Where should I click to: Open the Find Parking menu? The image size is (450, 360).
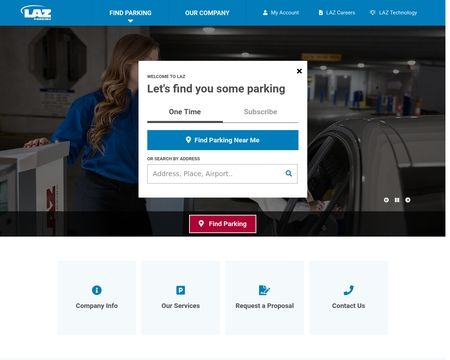130,13
